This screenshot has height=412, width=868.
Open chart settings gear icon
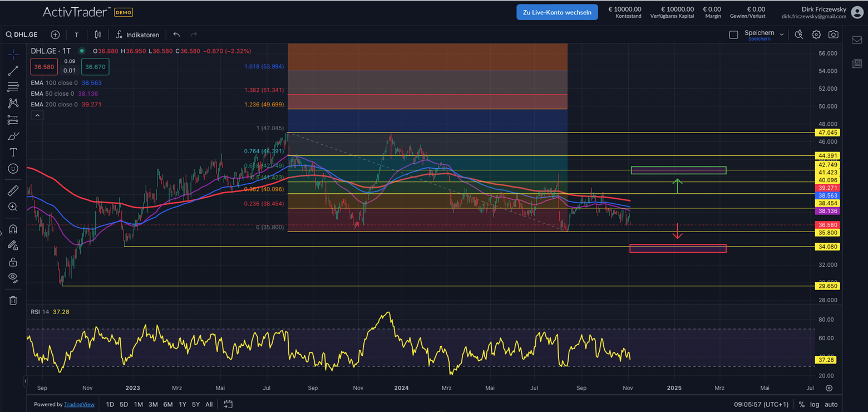click(x=816, y=35)
